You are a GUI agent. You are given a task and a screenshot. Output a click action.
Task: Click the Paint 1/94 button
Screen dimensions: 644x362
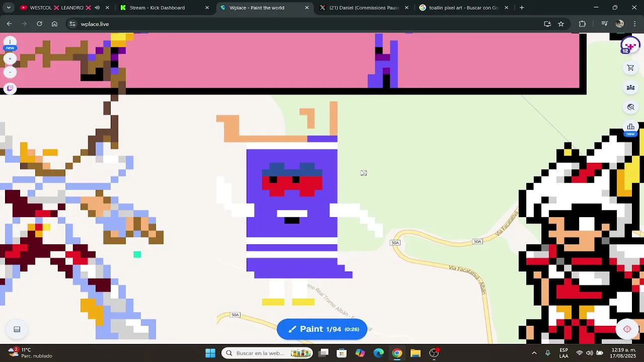(x=322, y=329)
